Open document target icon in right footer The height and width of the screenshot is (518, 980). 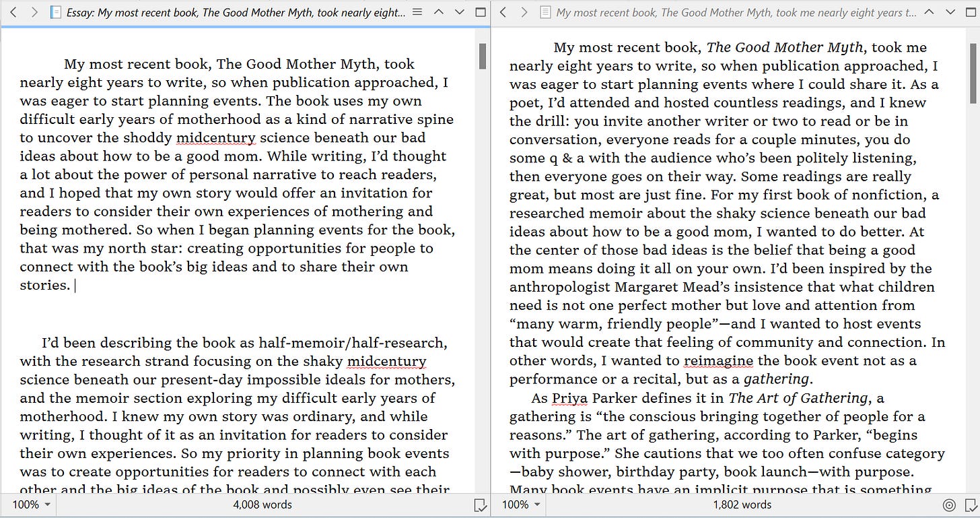click(x=949, y=505)
